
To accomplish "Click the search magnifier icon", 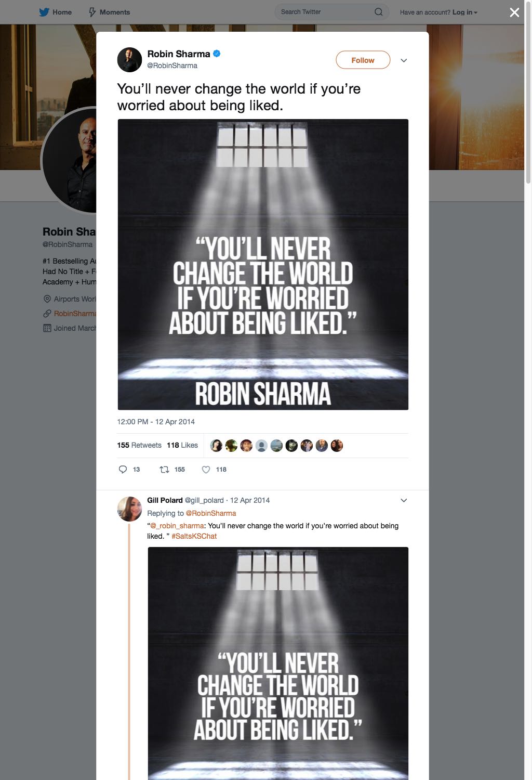I will coord(379,12).
